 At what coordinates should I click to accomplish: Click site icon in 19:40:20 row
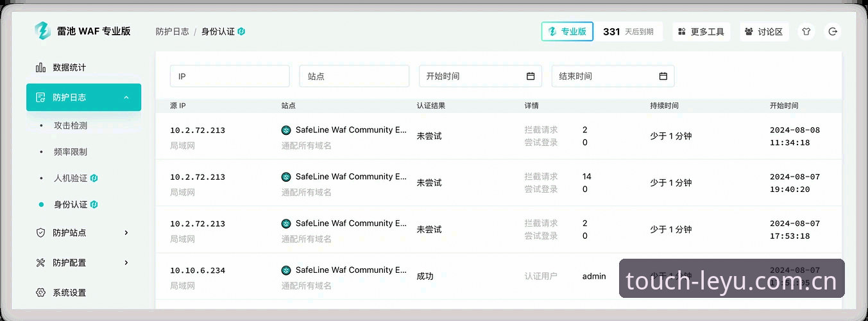pos(286,177)
